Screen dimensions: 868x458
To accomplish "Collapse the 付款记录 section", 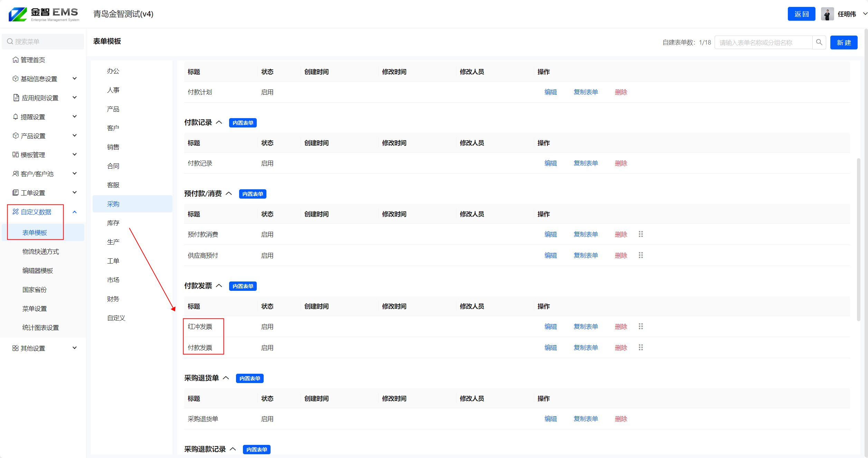I will click(219, 123).
